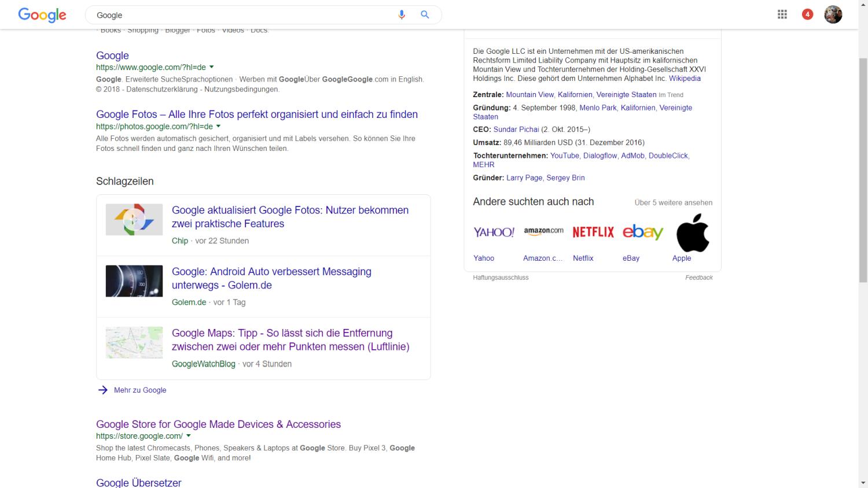Open the notifications badge showing 4
This screenshot has width=868, height=488.
click(807, 14)
